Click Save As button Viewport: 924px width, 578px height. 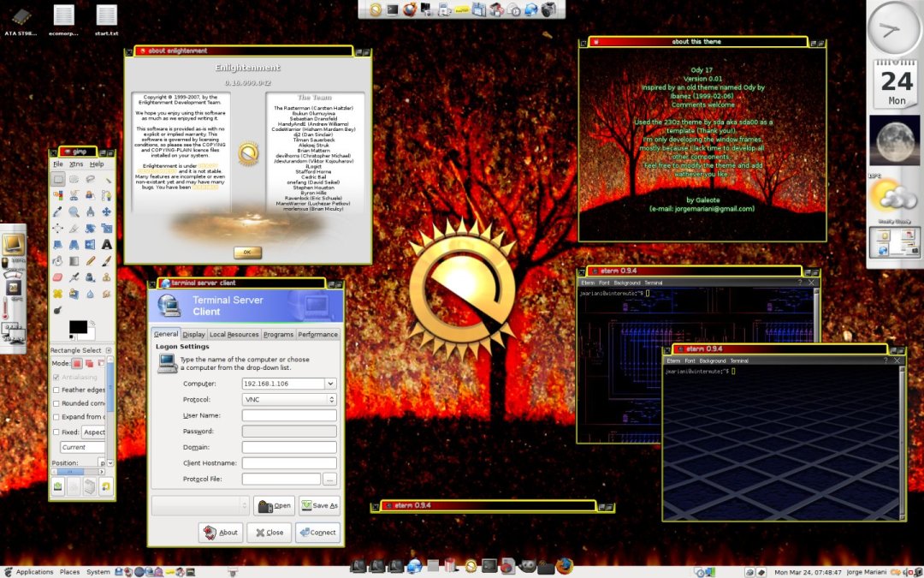319,505
